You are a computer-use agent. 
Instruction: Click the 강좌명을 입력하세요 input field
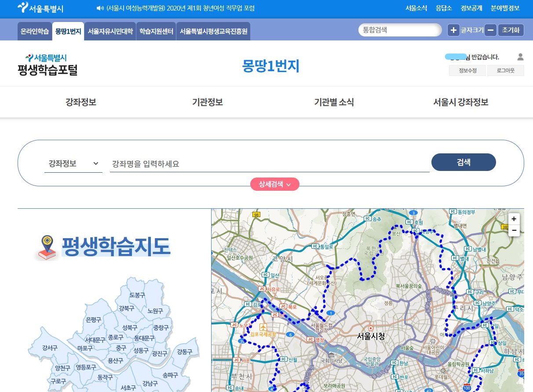click(x=270, y=163)
